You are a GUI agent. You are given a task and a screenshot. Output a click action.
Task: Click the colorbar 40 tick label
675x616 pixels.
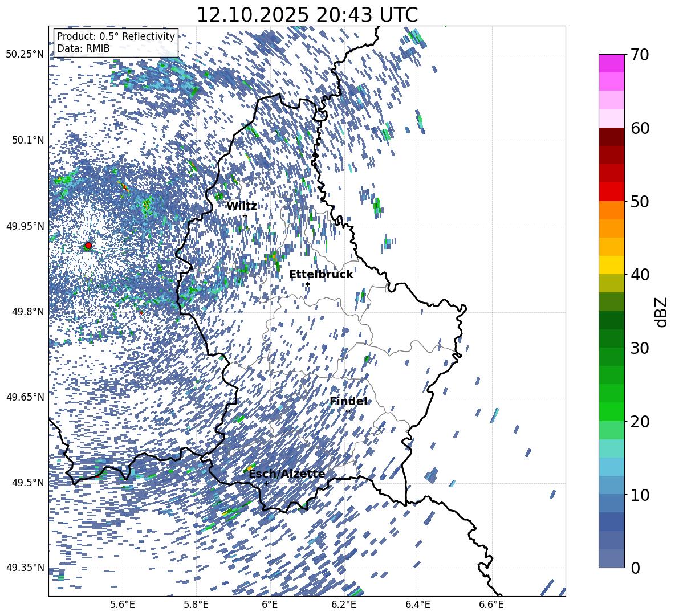tap(640, 275)
